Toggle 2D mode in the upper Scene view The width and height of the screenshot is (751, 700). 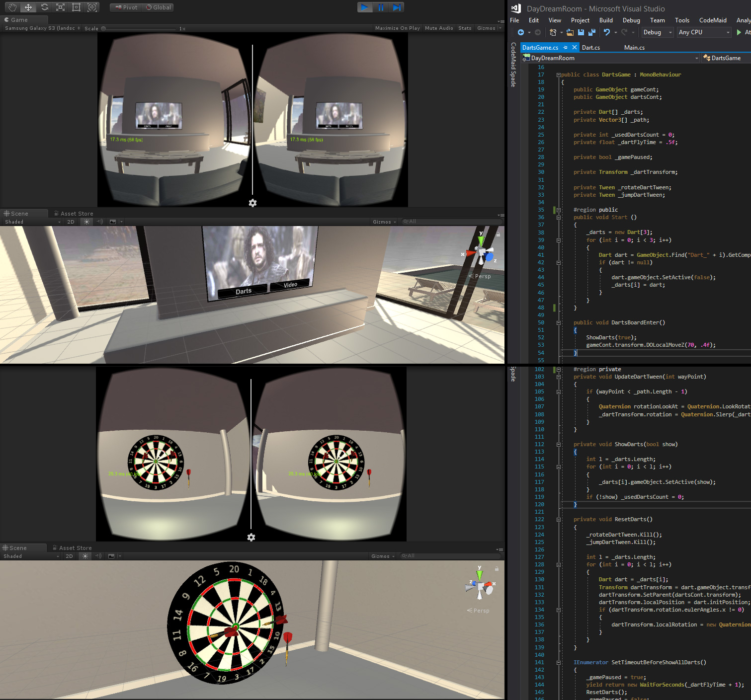coord(71,222)
